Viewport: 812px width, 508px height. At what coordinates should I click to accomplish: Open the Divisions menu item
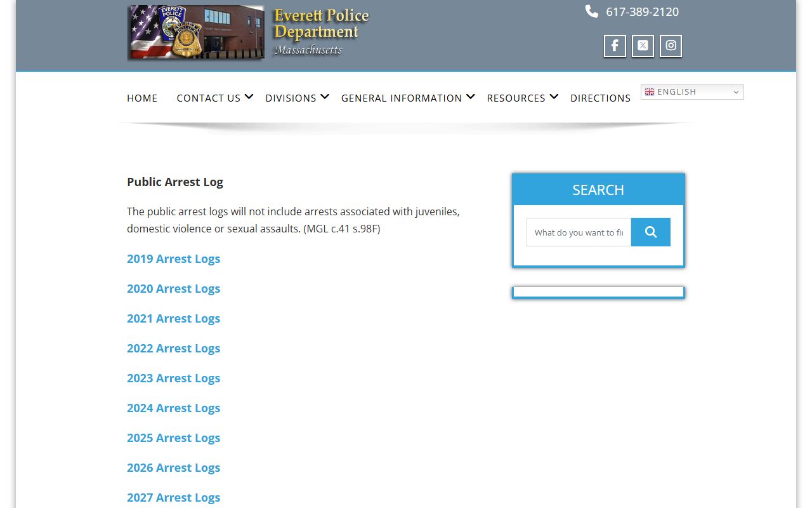tap(291, 98)
